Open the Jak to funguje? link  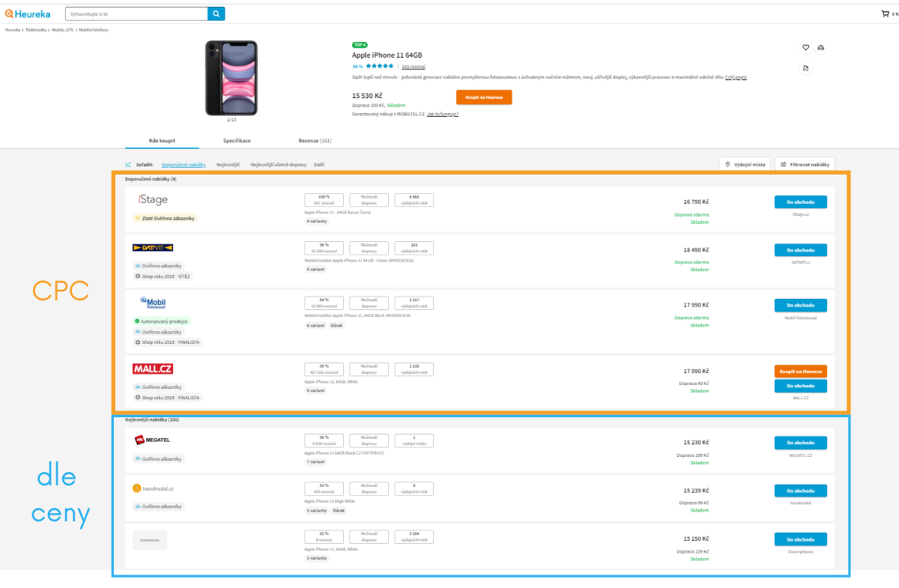(x=443, y=114)
